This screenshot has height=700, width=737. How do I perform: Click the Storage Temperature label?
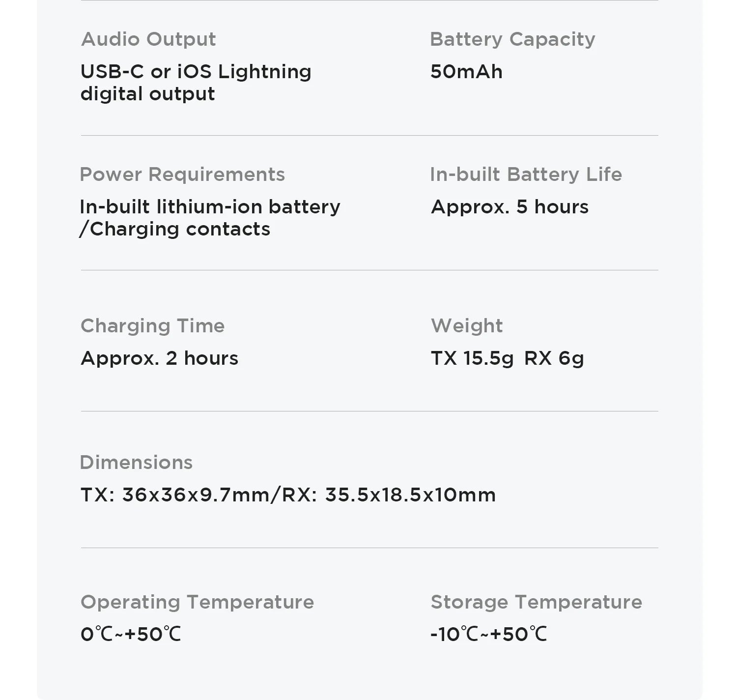536,602
